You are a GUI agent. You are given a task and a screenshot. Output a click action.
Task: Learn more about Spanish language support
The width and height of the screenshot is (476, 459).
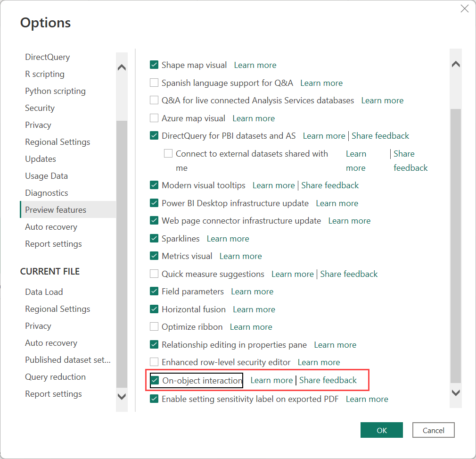pyautogui.click(x=321, y=83)
